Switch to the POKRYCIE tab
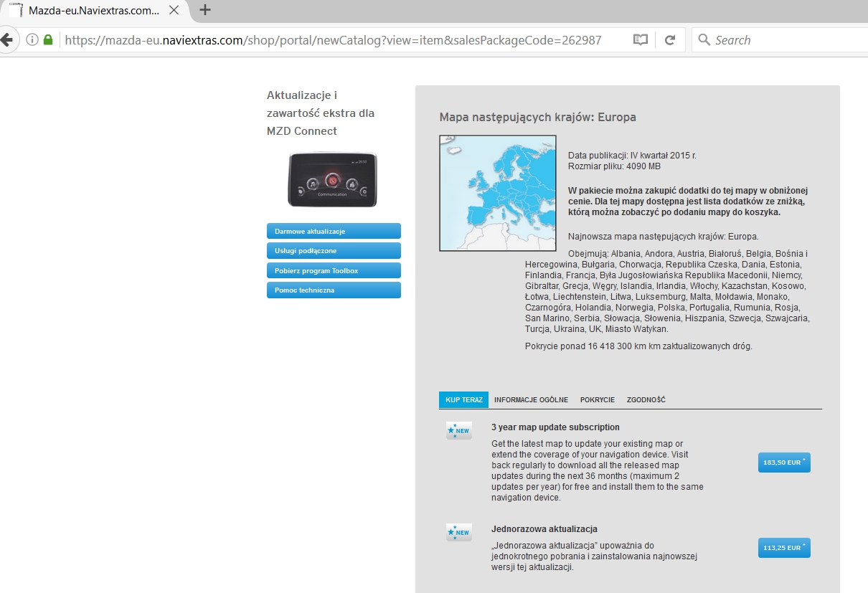Screen dimensions: 868x593 coord(597,400)
